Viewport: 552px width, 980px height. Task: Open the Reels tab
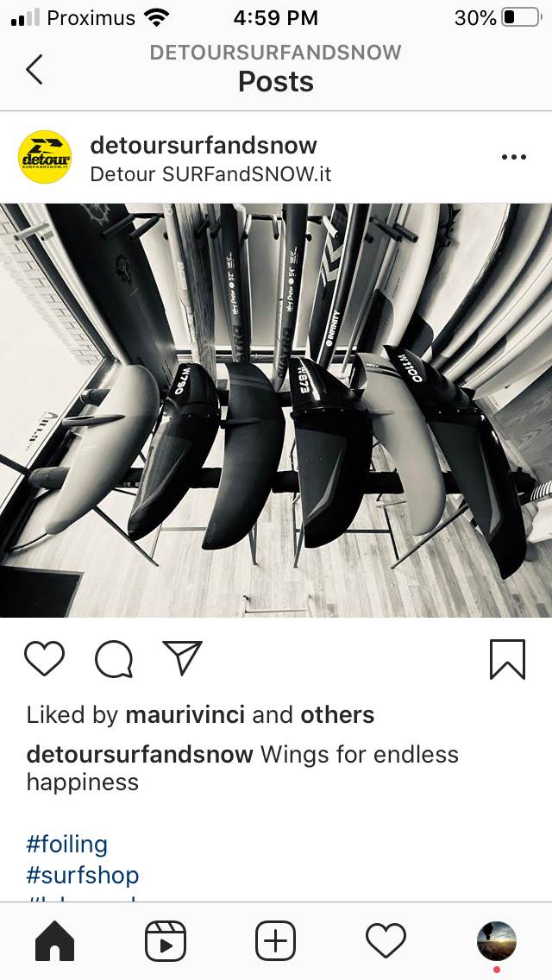(x=165, y=940)
